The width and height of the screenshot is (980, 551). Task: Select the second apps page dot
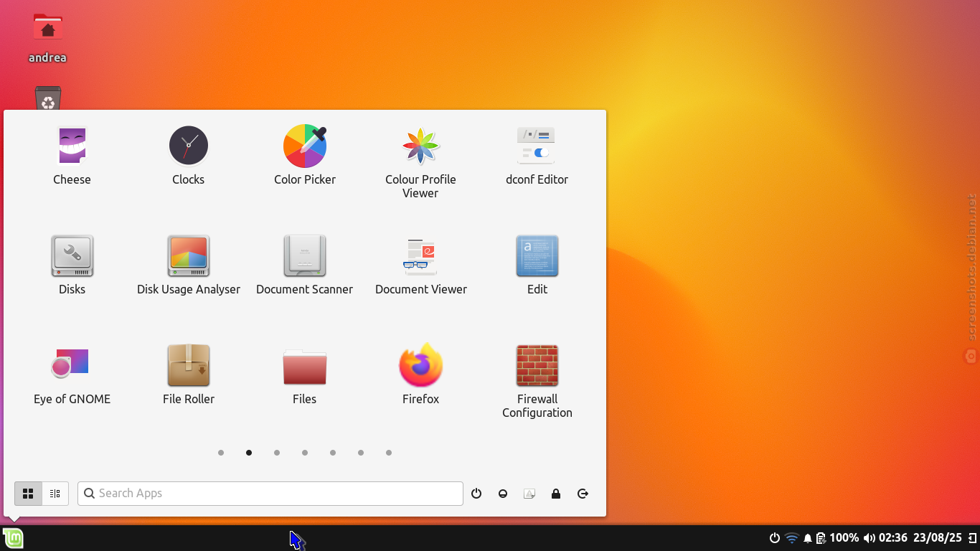click(249, 453)
